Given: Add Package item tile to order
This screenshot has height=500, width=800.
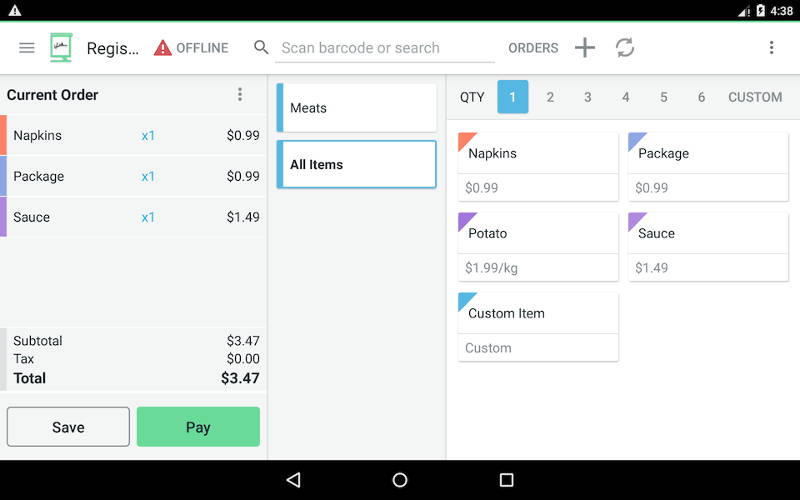Looking at the screenshot, I should tap(708, 167).
